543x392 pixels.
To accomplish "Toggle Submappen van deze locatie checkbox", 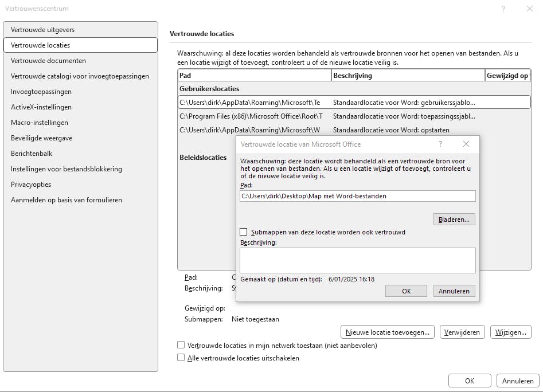I will tap(244, 232).
